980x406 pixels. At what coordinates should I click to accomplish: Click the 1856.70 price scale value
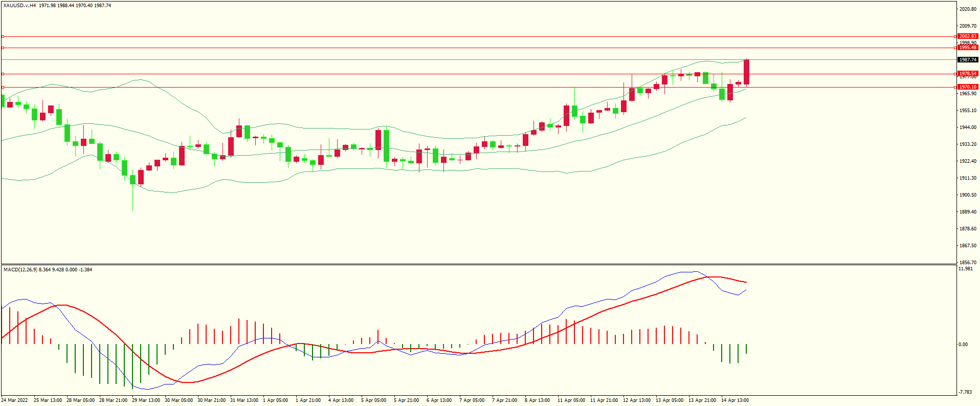(968, 262)
